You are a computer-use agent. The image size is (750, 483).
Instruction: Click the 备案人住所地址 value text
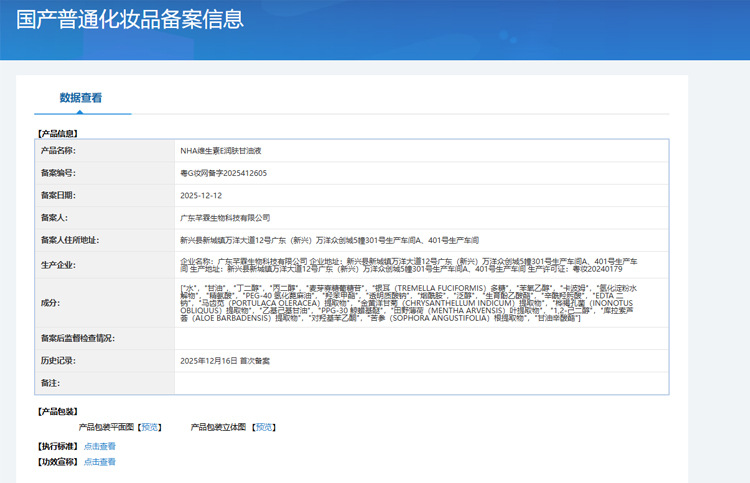pos(329,240)
